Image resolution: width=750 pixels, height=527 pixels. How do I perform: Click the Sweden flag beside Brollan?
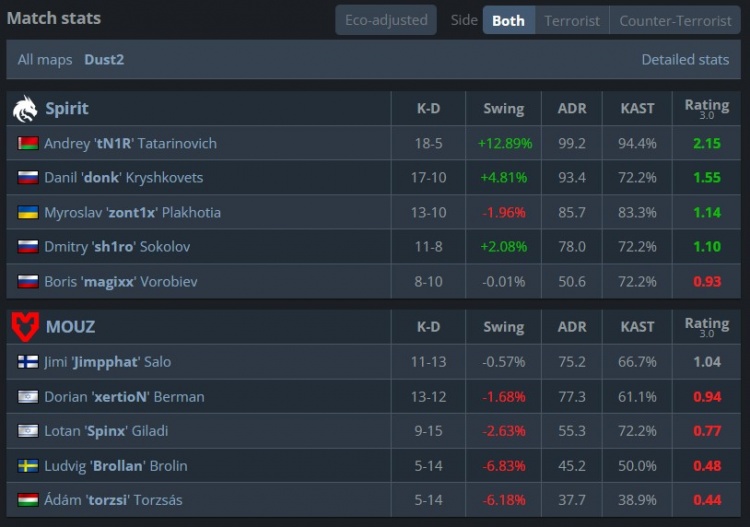click(x=28, y=466)
